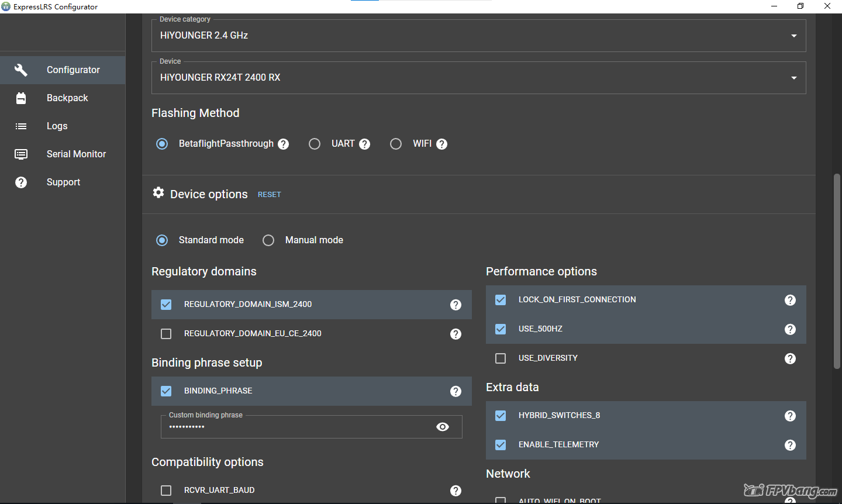The image size is (842, 504).
Task: Open the Configurator section wrench icon
Action: pos(21,70)
